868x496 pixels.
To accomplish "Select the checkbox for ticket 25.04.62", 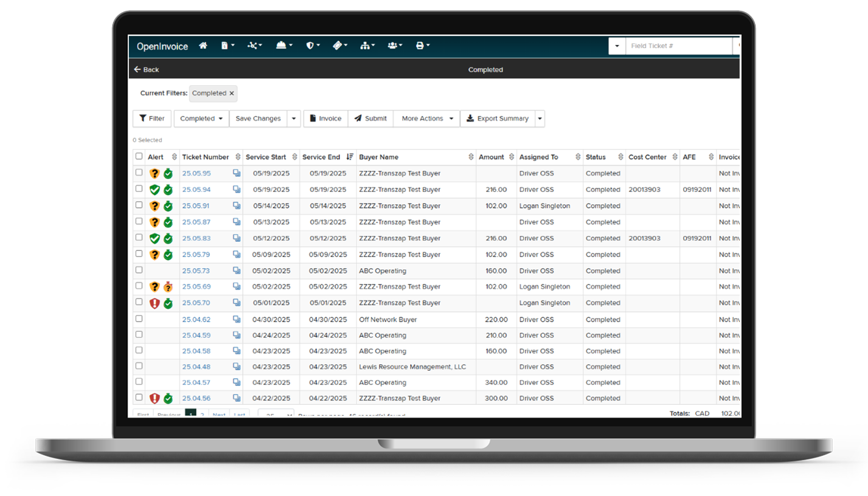I will click(x=139, y=319).
